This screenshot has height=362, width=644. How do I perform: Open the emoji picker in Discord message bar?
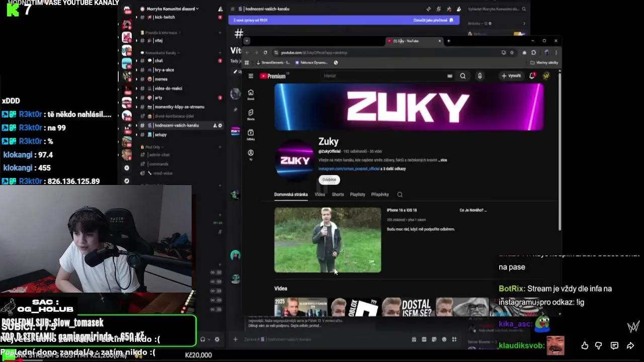(444, 339)
